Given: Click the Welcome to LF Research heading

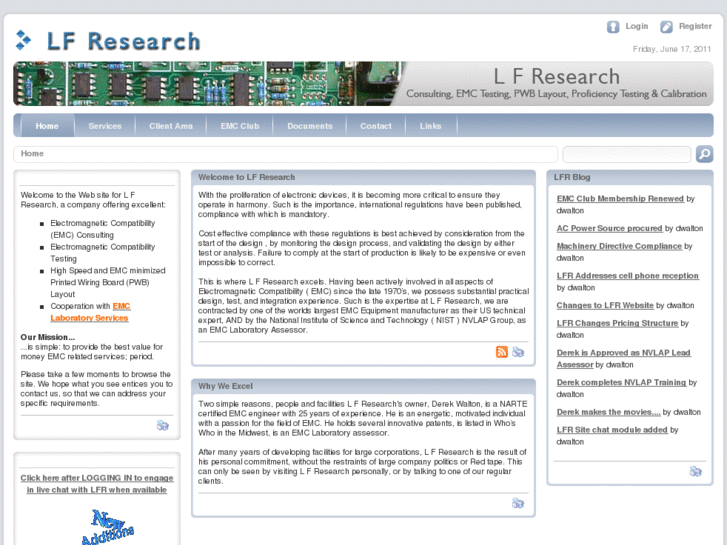Looking at the screenshot, I should [x=247, y=177].
